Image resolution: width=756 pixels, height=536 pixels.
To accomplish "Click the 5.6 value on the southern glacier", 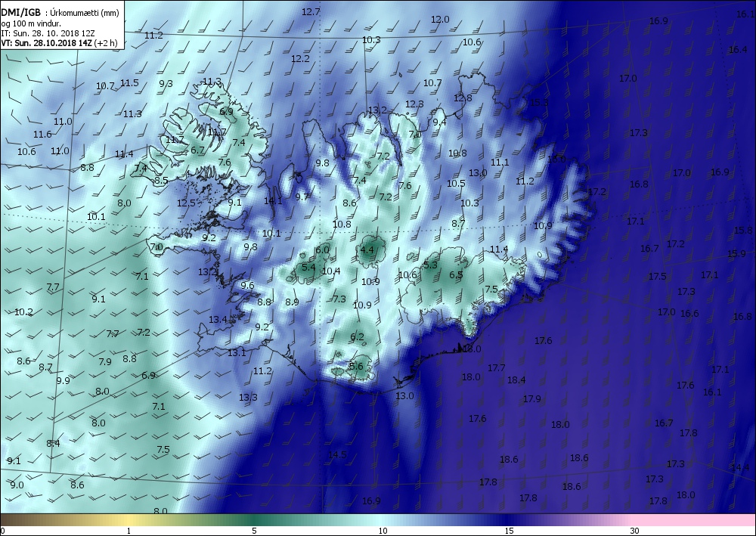I will pos(356,367).
